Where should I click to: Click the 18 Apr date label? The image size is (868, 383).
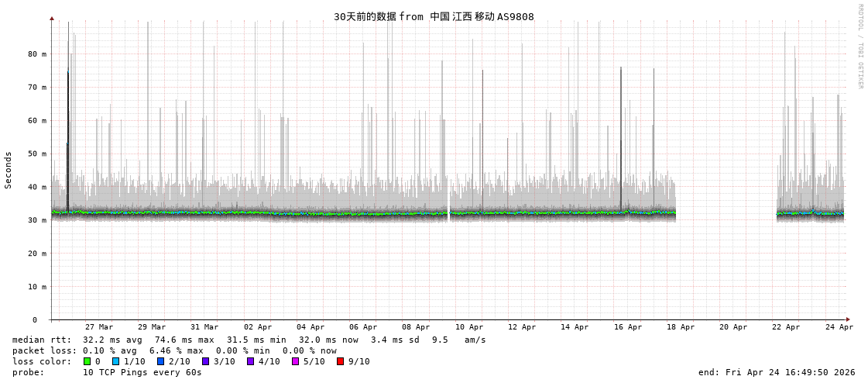[681, 327]
